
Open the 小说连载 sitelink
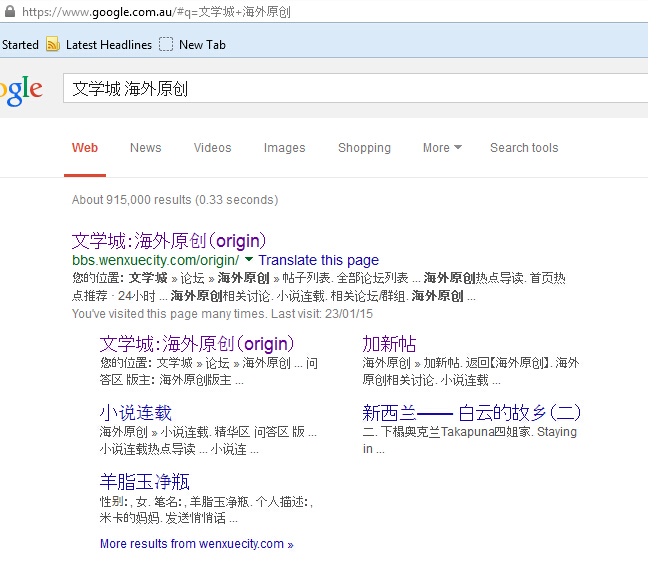pos(136,412)
